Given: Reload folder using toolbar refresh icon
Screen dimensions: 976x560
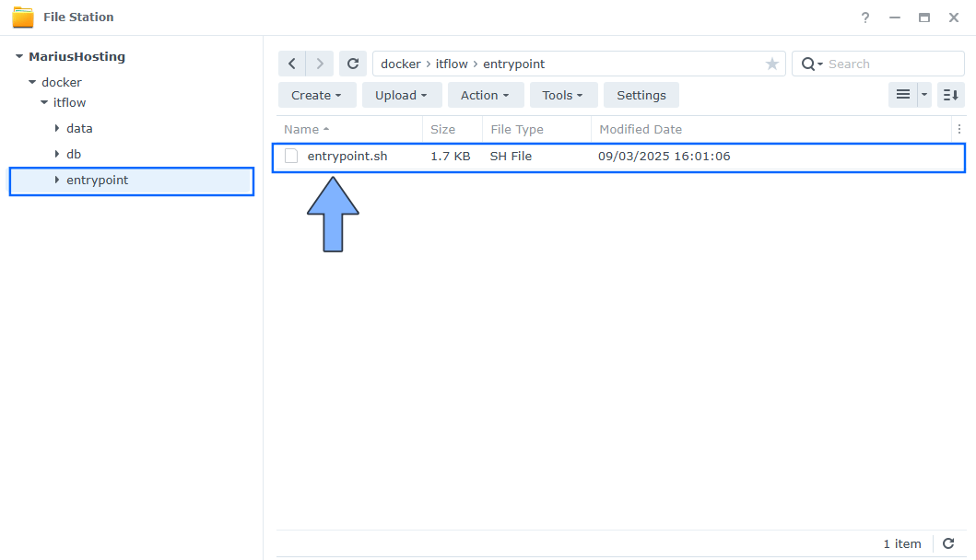Looking at the screenshot, I should 353,64.
